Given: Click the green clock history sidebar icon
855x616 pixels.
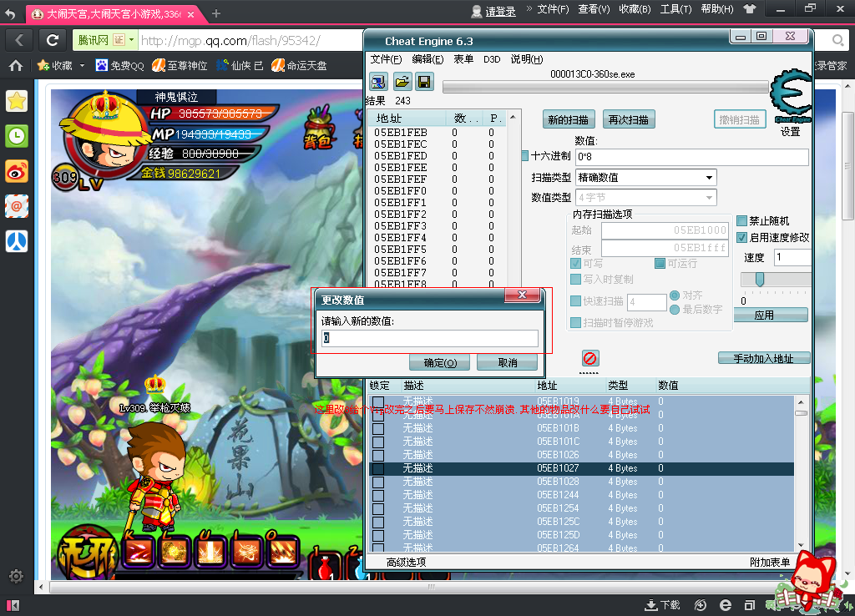Looking at the screenshot, I should [x=17, y=136].
